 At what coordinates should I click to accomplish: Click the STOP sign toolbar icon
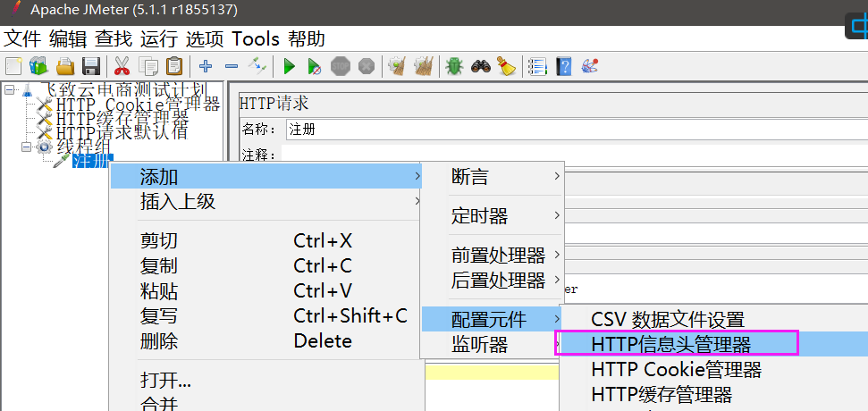pyautogui.click(x=341, y=67)
